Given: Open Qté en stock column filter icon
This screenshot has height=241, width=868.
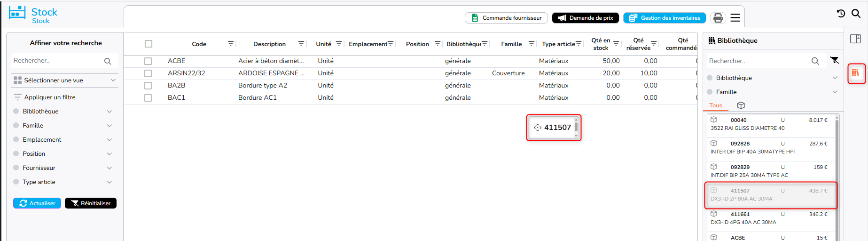Looking at the screenshot, I should pos(616,44).
